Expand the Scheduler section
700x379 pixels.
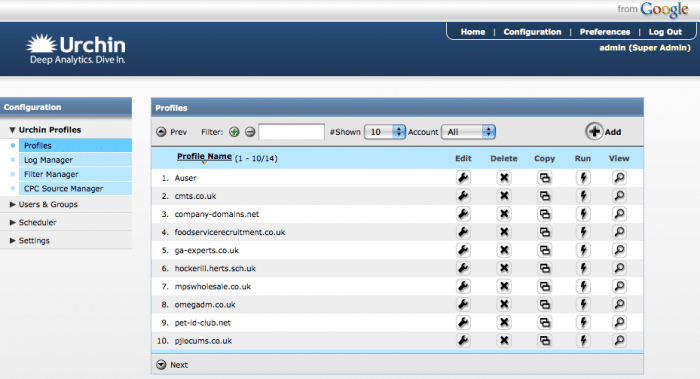click(x=12, y=222)
